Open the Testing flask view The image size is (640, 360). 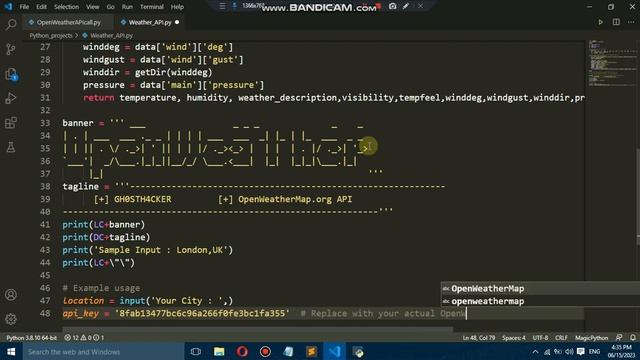pos(11,147)
